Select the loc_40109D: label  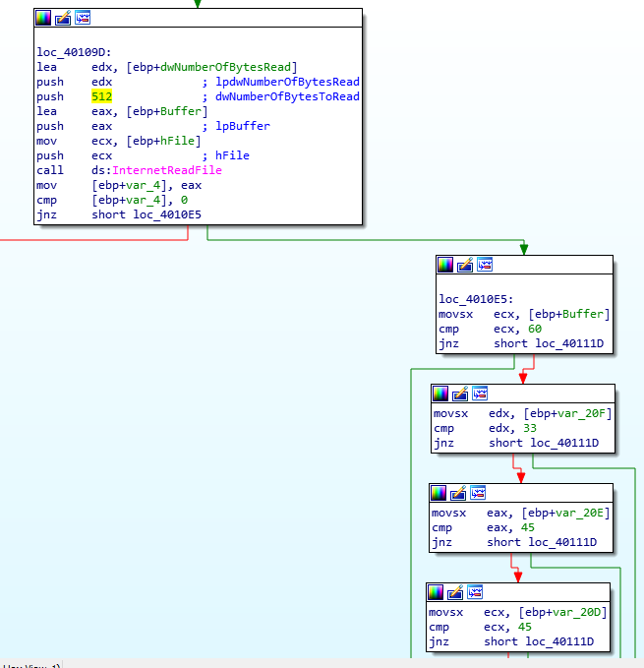pyautogui.click(x=74, y=52)
